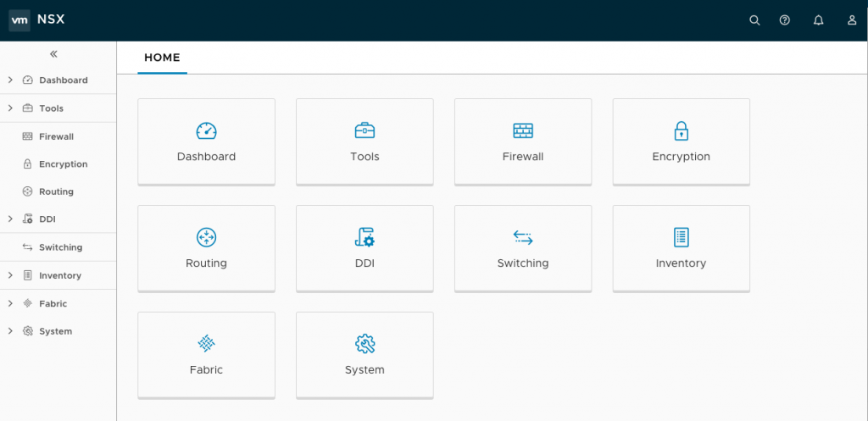Click the Tools card toolbox icon
Screen dimensions: 868x421
pos(364,130)
